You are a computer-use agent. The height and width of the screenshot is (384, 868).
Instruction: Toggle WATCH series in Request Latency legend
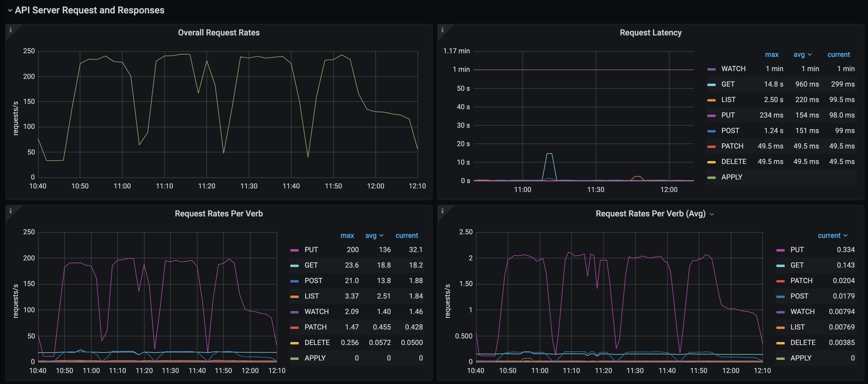[733, 69]
